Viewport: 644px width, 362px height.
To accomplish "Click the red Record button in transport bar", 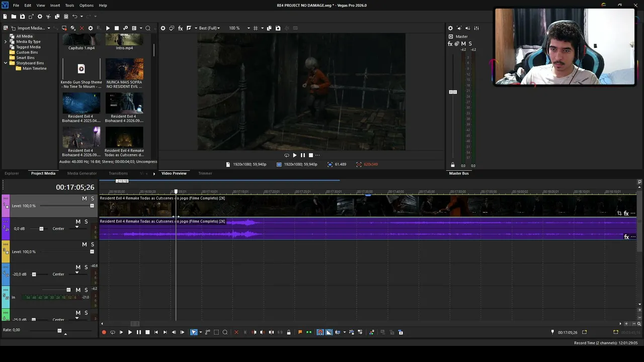I will 104,332.
